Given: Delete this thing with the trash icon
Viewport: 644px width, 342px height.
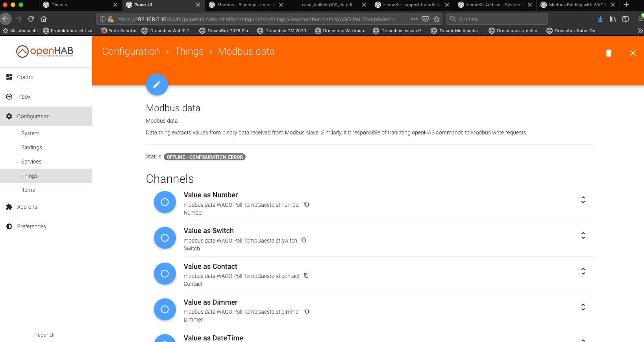Looking at the screenshot, I should [x=609, y=53].
